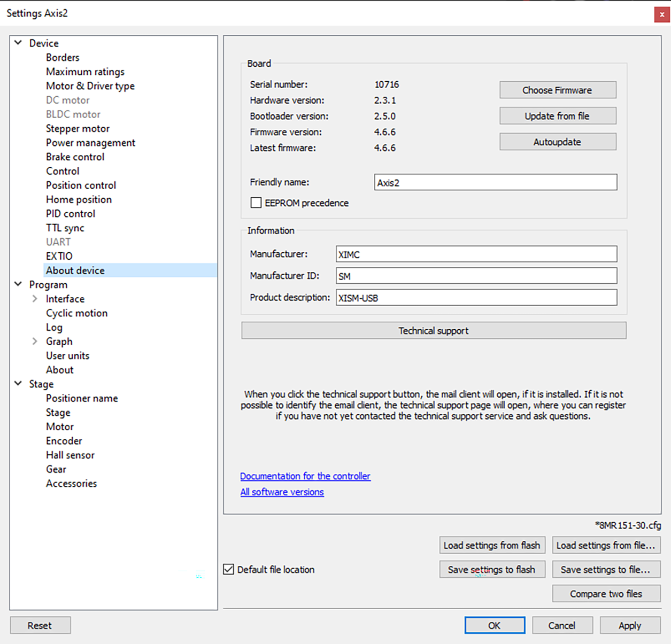Open the Cyclic motion page
Image resolution: width=671 pixels, height=644 pixels.
76,313
